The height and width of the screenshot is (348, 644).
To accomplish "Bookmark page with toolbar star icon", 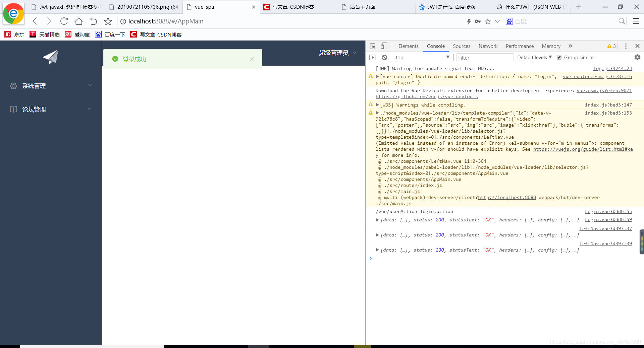I will 108,21.
